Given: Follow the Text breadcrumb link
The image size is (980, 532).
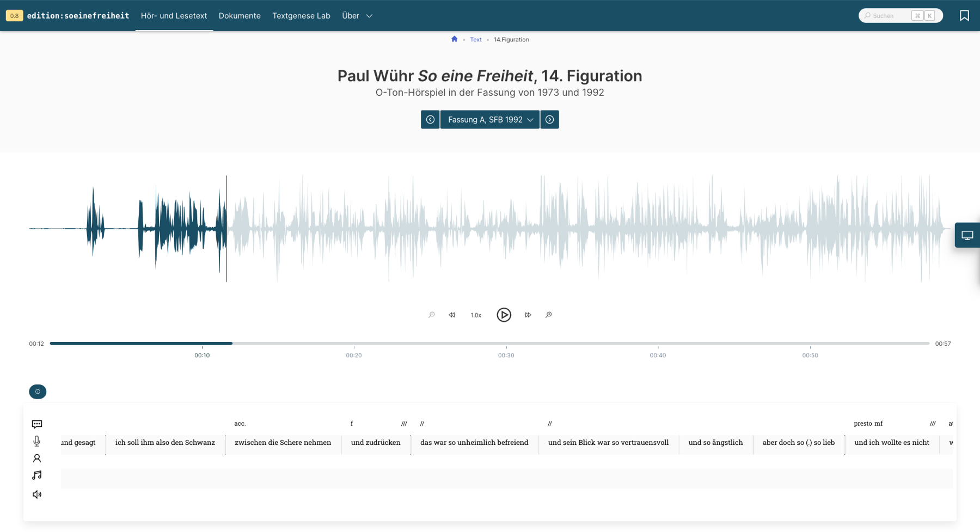Looking at the screenshot, I should click(x=476, y=40).
